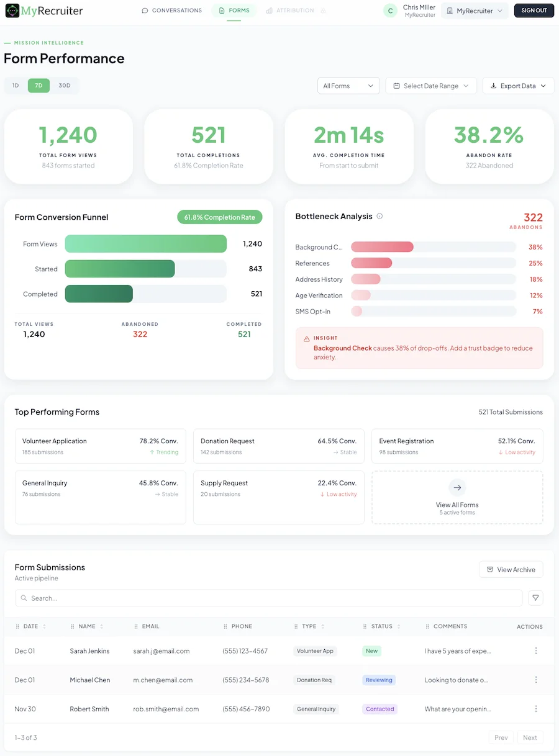Toggle sorting on the Name column
The image size is (559, 756).
101,626
